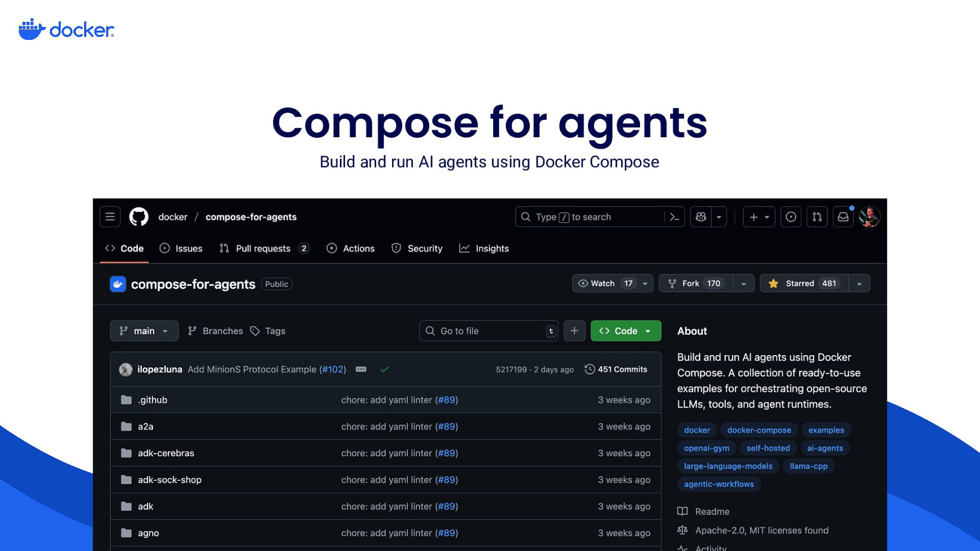Screen dimensions: 980x551
Task: Switch to the Security tab
Action: 417,249
